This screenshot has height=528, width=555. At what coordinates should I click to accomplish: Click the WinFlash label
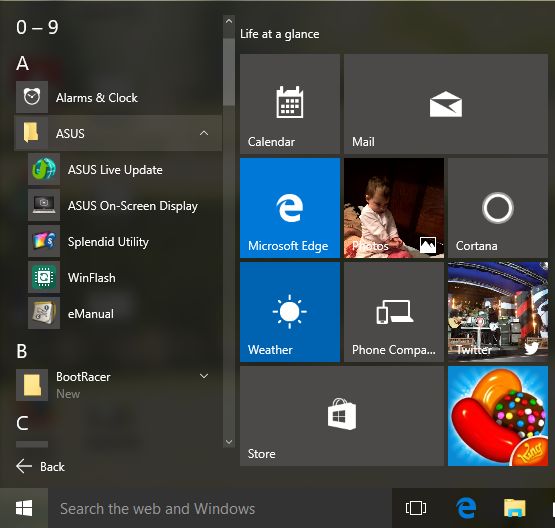(x=92, y=277)
